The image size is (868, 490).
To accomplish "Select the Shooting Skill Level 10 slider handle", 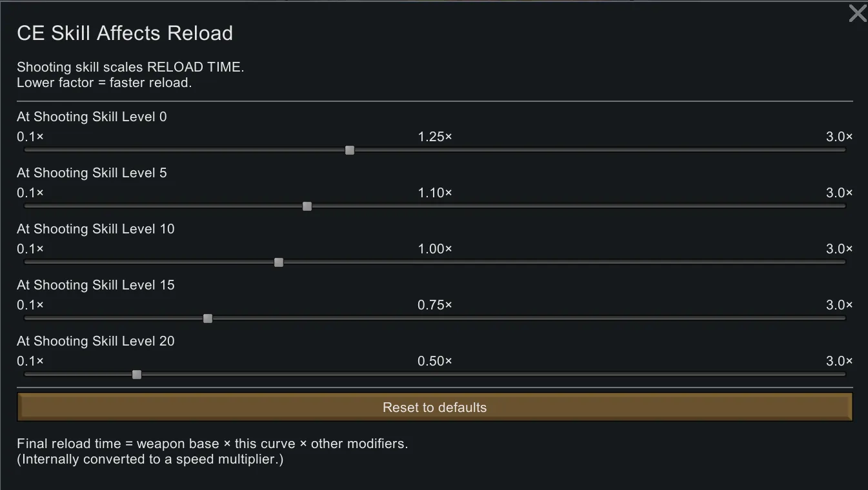I will [x=279, y=262].
